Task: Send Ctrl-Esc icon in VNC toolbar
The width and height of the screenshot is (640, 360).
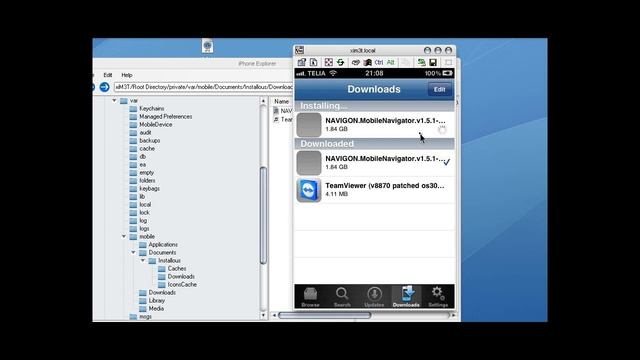Action: 367,62
